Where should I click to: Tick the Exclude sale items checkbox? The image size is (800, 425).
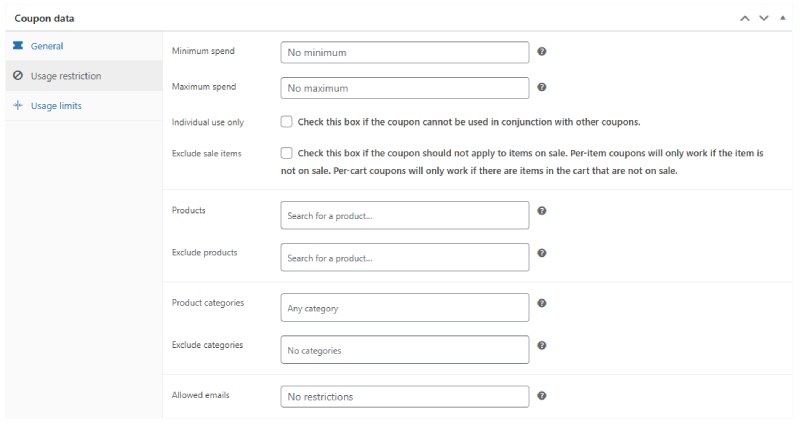[287, 153]
